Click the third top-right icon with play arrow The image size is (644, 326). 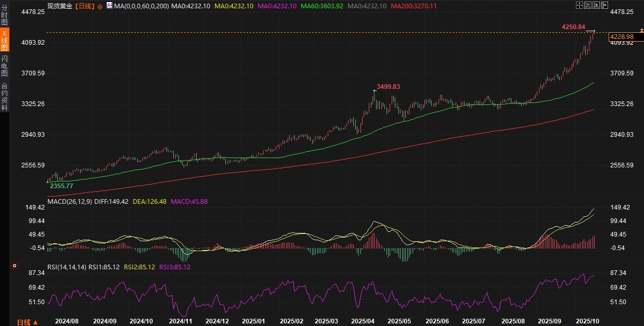click(597, 5)
